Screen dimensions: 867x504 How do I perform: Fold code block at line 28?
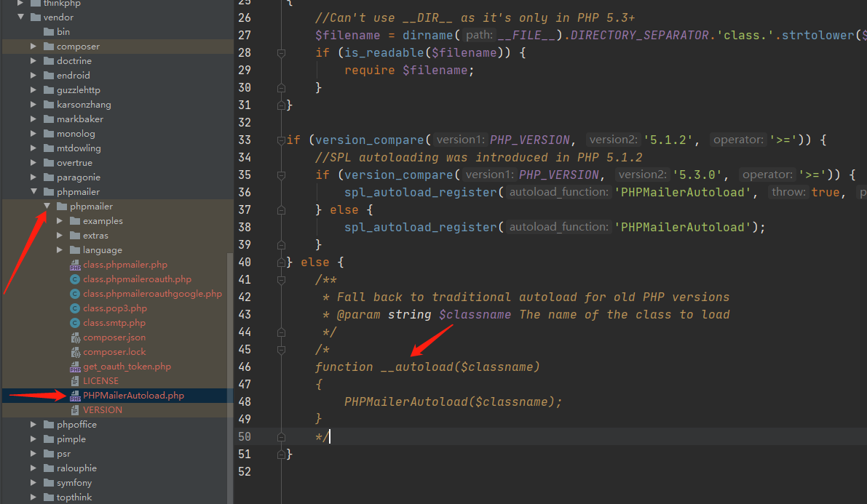pyautogui.click(x=281, y=53)
